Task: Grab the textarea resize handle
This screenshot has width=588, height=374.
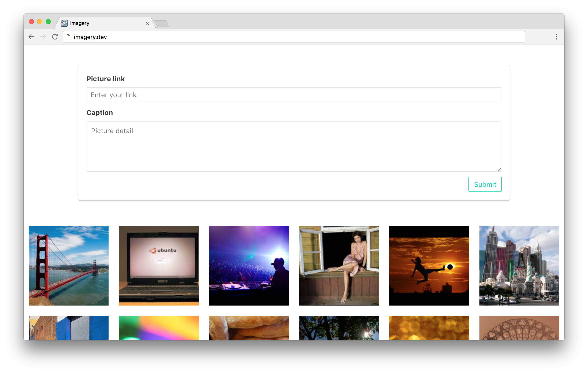Action: [499, 169]
